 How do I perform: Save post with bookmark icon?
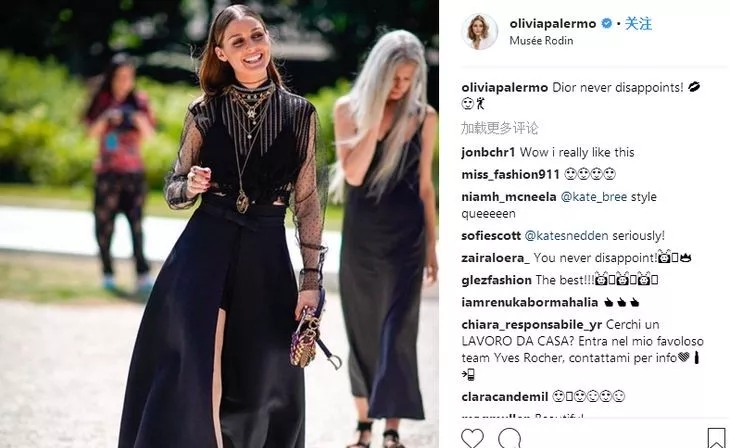(716, 439)
